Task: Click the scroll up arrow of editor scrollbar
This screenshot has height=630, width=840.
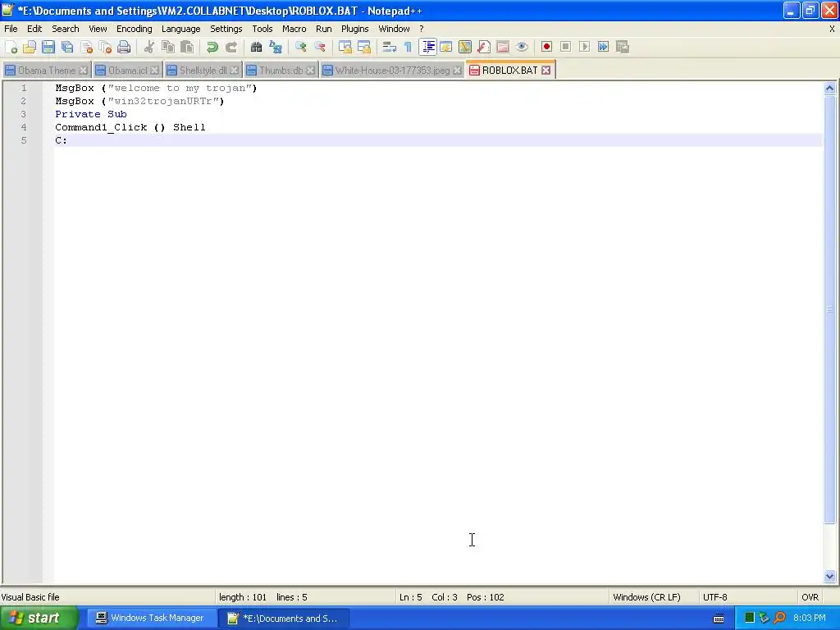Action: (829, 89)
